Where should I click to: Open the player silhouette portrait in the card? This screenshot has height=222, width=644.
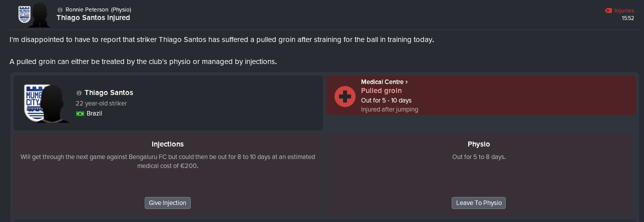(x=55, y=104)
